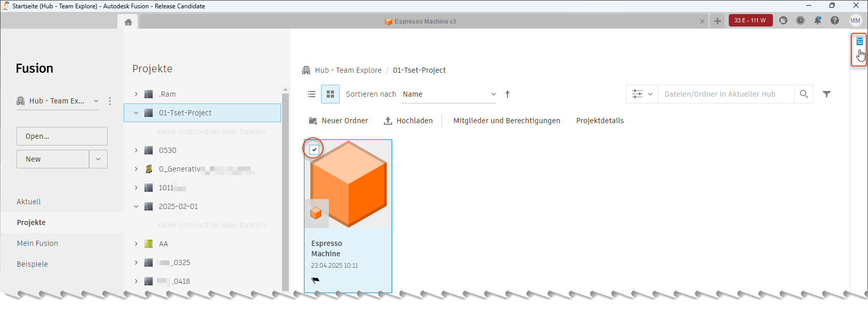
Task: Select the 0530 project
Action: click(x=202, y=150)
